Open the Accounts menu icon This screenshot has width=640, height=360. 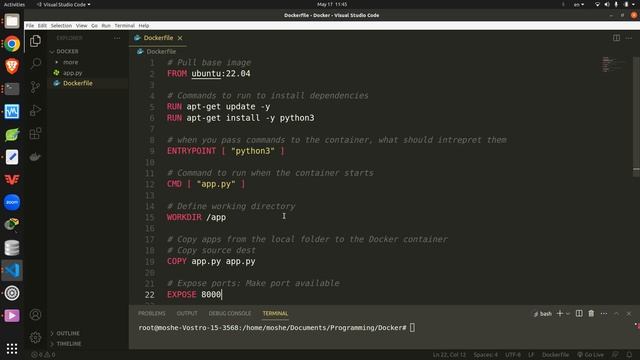(x=36, y=315)
